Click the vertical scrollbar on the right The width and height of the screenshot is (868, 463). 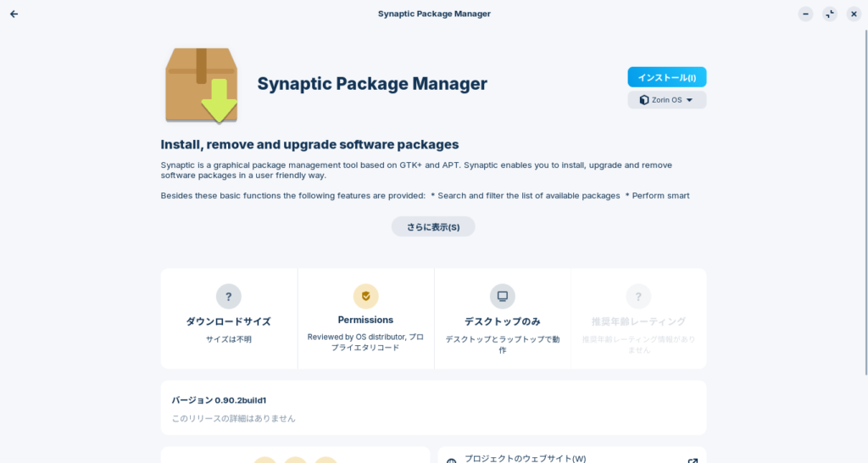(865, 202)
